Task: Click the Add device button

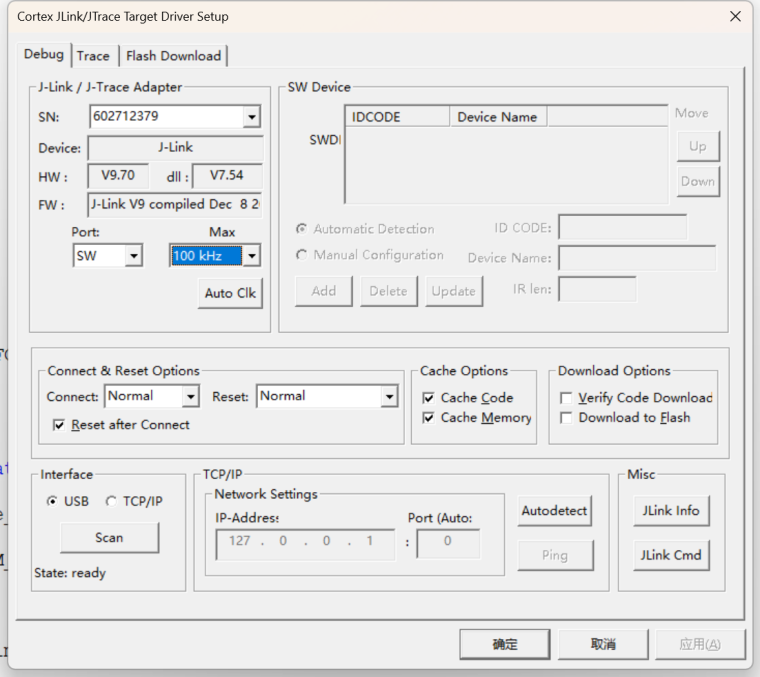Action: click(x=323, y=291)
